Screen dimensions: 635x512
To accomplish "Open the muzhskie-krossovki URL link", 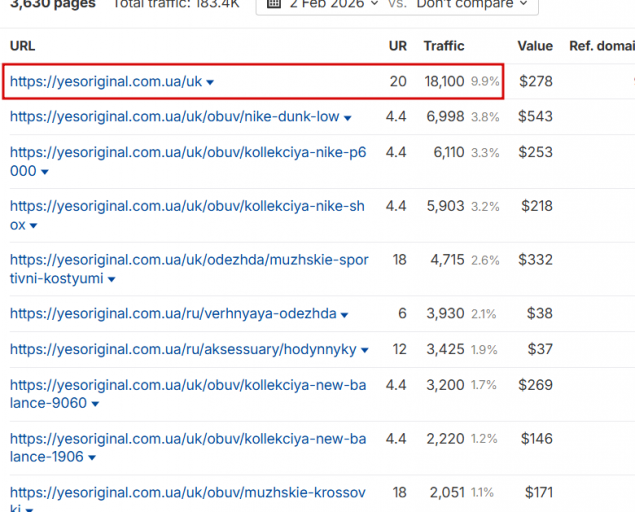I will click(188, 501).
